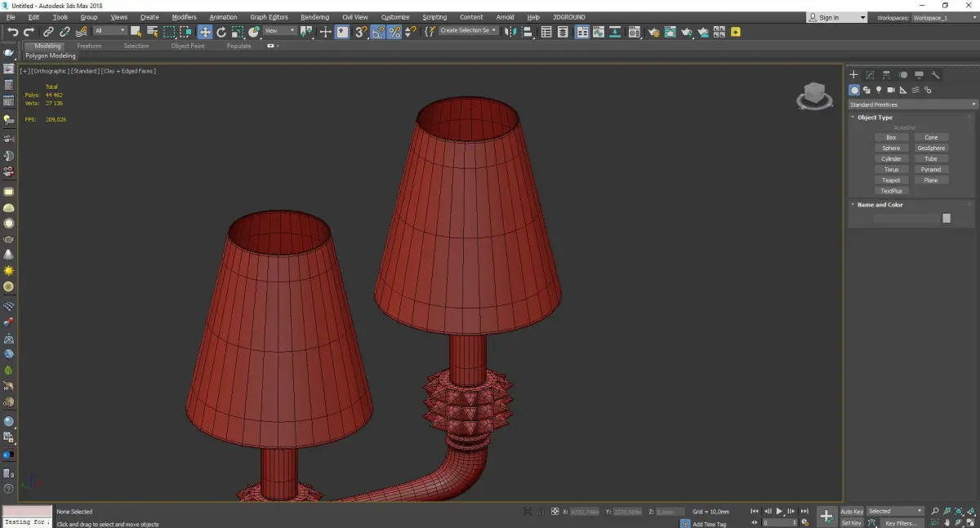Screen dimensions: 980x528
Task: Expand the Sign In dropdown arrow
Action: [x=862, y=17]
